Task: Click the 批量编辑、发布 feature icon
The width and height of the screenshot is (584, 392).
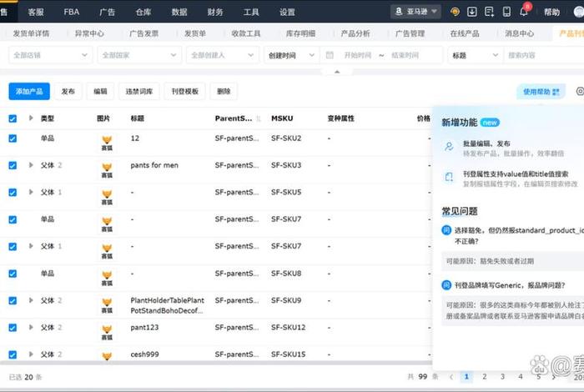Action: 449,146
